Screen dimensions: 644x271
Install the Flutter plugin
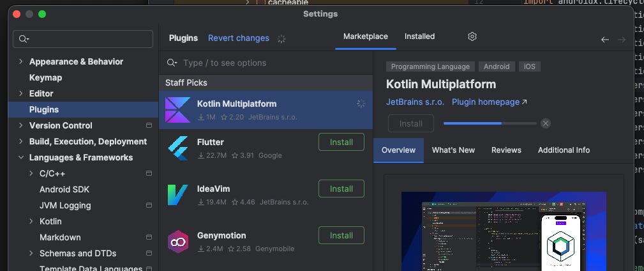[x=341, y=142]
